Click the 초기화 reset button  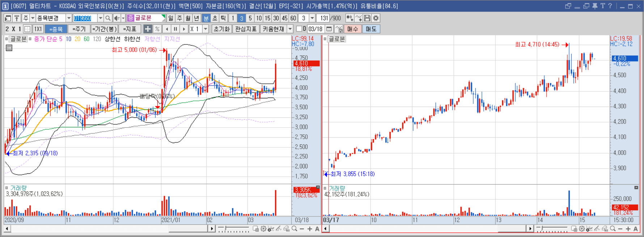(x=221, y=29)
